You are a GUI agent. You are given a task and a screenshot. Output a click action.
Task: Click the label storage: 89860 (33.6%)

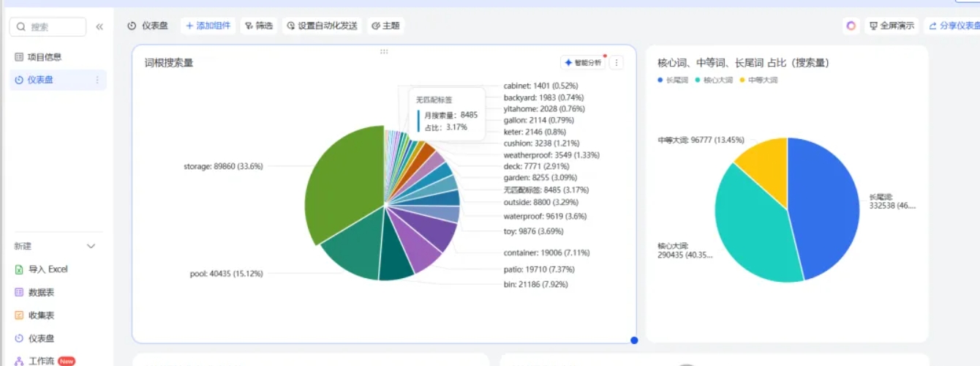[223, 166]
